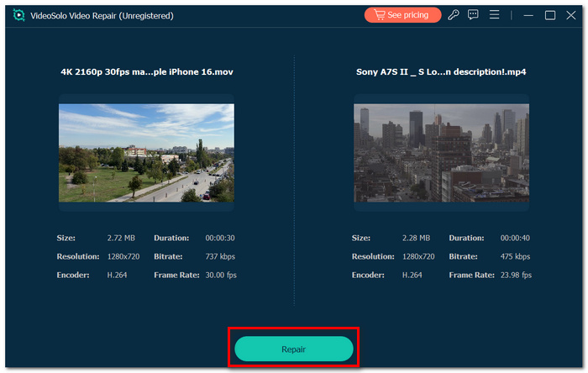Click the VideoSolo app logo icon
This screenshot has width=588, height=373.
pyautogui.click(x=18, y=15)
